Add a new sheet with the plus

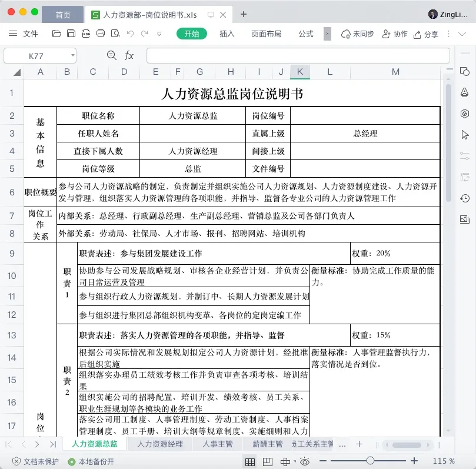tap(359, 444)
